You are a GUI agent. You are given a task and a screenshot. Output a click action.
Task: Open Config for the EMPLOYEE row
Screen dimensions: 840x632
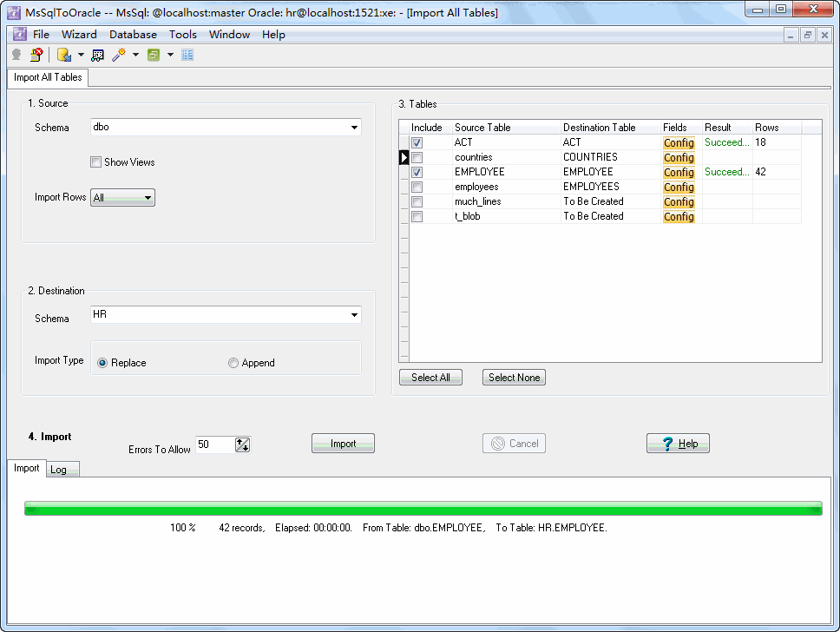pos(679,172)
